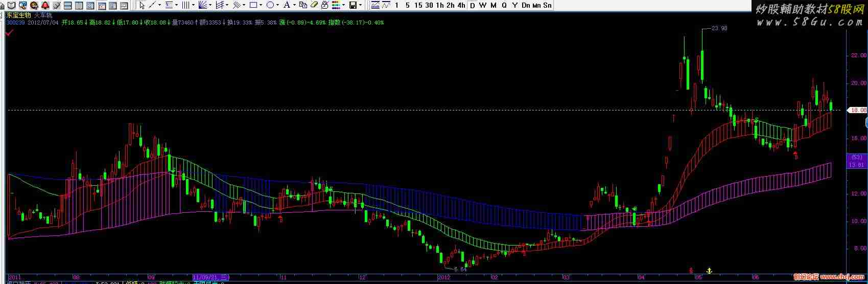The height and width of the screenshot is (284, 868).
Task: Click the tiger face icon in the toolbar
Action: [34, 5]
